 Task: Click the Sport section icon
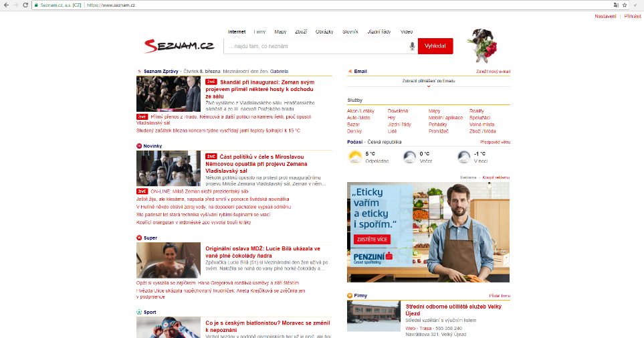point(139,312)
